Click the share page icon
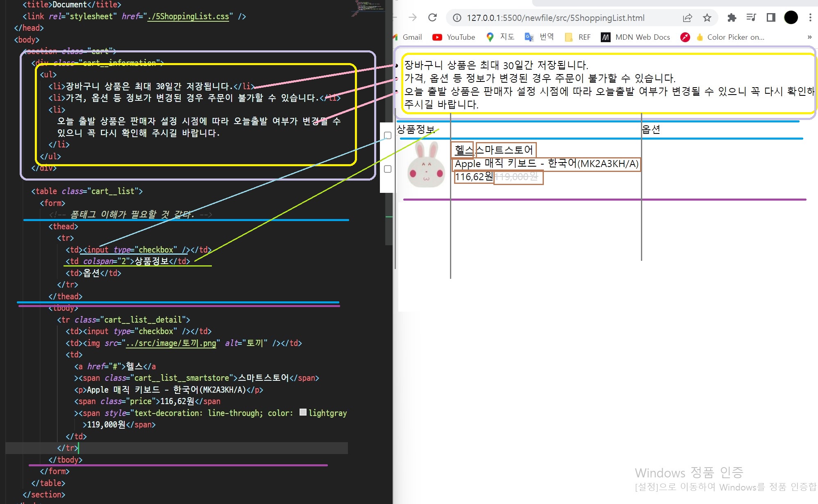Viewport: 818px width, 504px height. tap(687, 18)
